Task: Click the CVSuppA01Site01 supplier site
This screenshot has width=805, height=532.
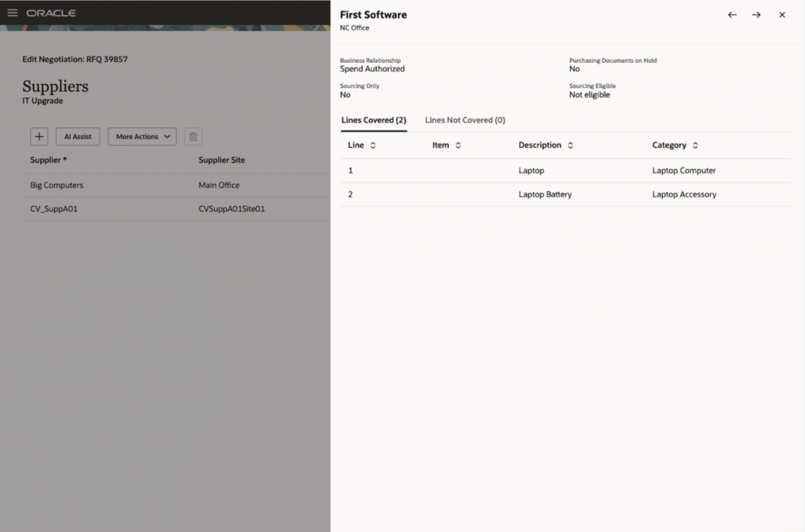Action: pos(232,209)
